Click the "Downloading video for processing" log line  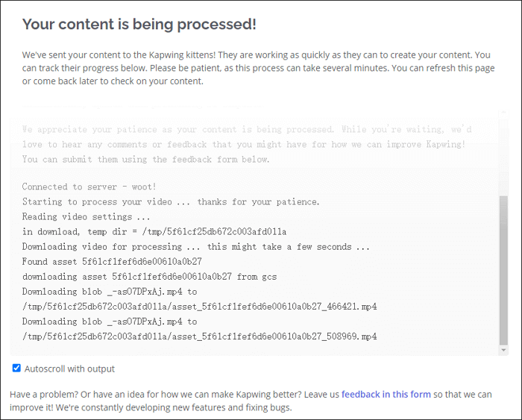tap(196, 247)
